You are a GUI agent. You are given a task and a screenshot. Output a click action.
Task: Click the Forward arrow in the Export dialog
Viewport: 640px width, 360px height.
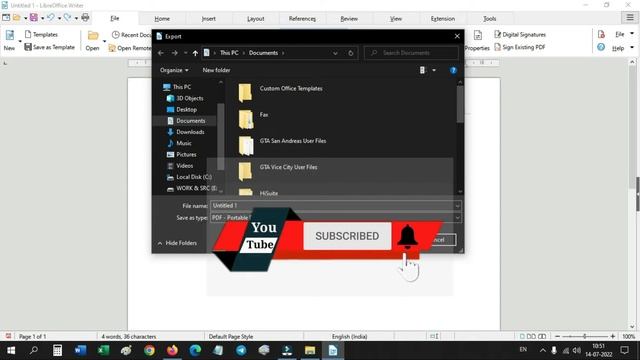[174, 53]
